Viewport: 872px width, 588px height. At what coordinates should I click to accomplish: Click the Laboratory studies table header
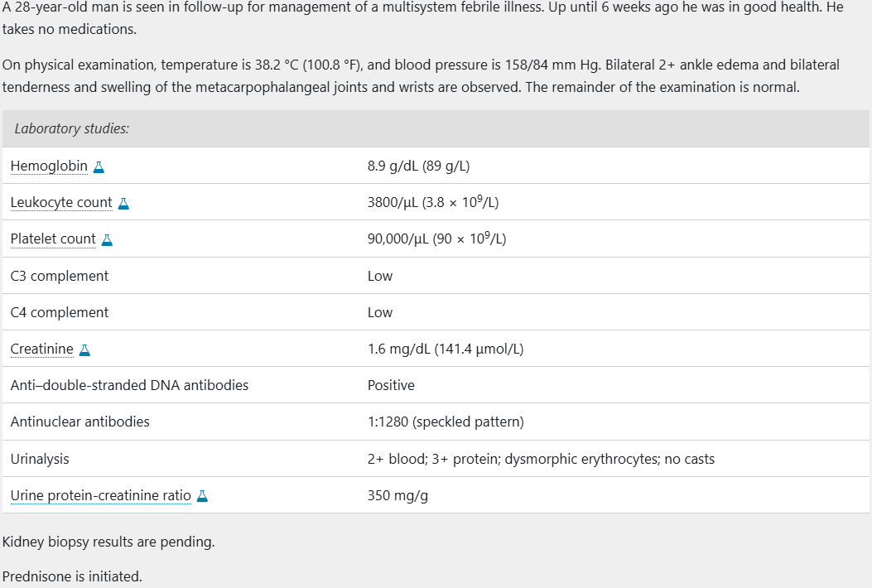pos(436,128)
